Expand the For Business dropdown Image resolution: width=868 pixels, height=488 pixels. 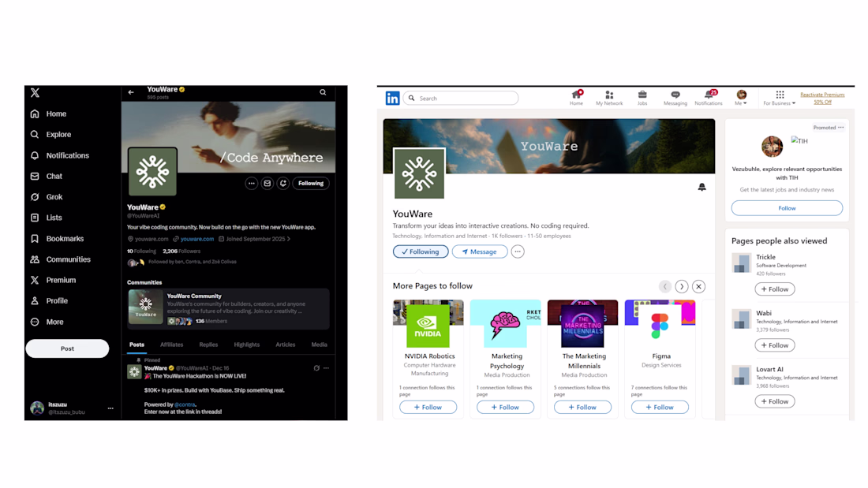coord(780,98)
